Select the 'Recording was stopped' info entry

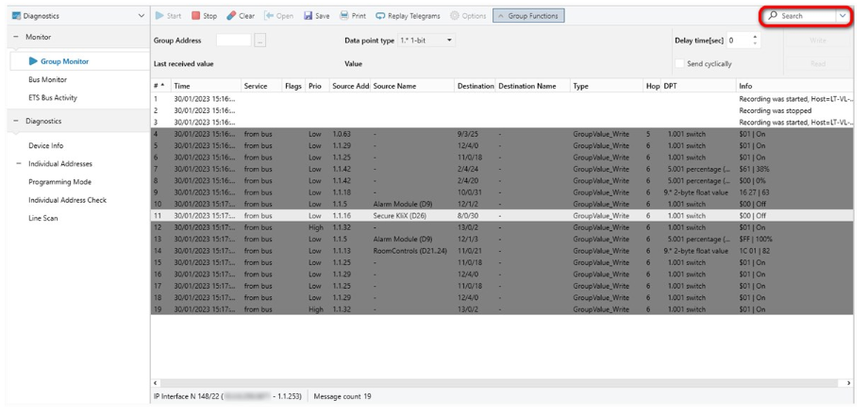point(775,111)
